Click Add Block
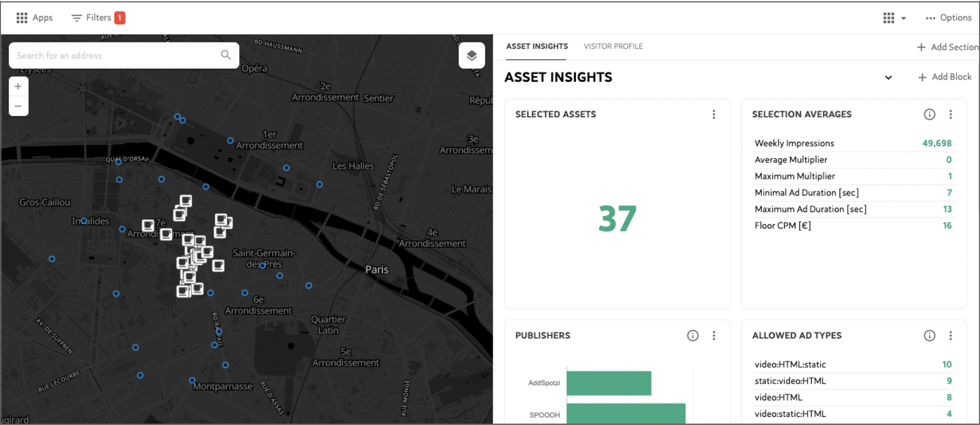This screenshot has height=425, width=980. (x=944, y=77)
